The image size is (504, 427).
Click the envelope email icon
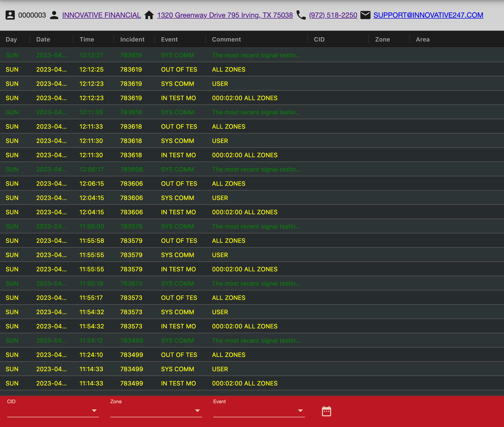[365, 15]
